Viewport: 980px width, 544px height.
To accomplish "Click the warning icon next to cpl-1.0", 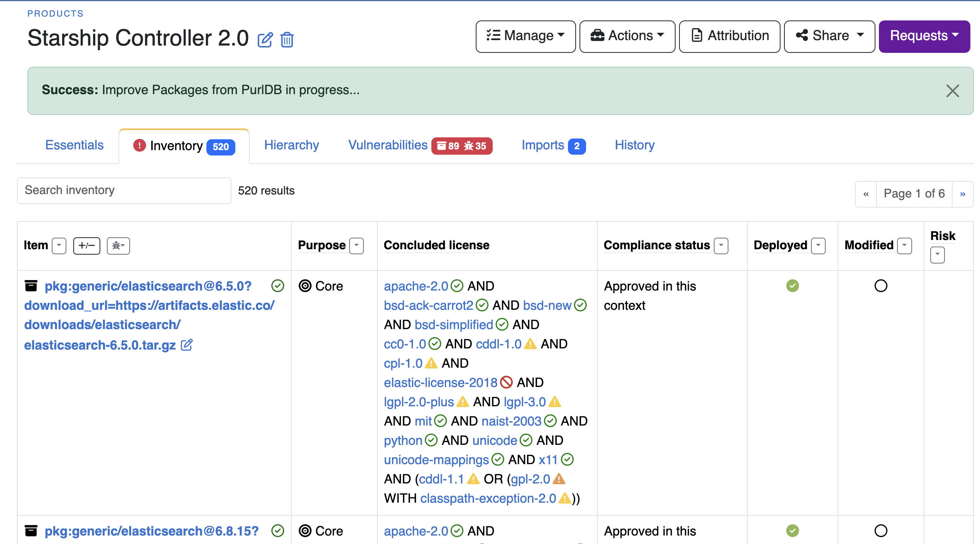I will pyautogui.click(x=431, y=363).
